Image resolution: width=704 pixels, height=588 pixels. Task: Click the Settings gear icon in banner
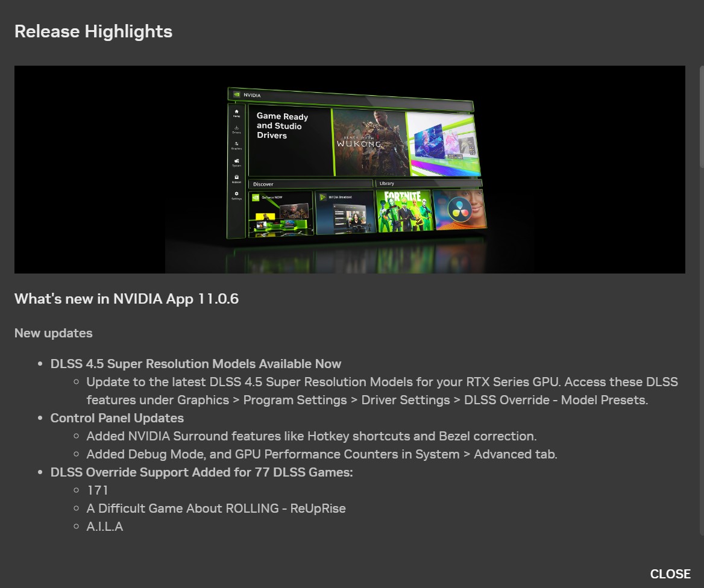pos(236,195)
